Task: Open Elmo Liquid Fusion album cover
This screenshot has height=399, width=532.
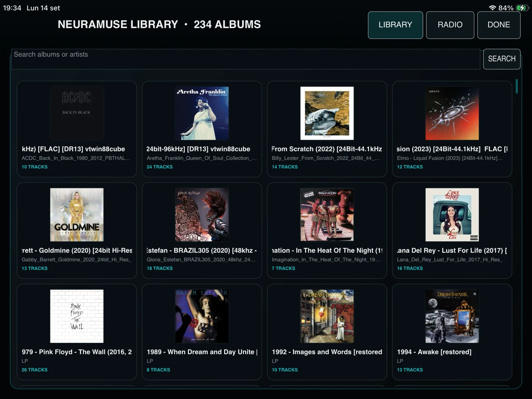Action: tap(452, 113)
